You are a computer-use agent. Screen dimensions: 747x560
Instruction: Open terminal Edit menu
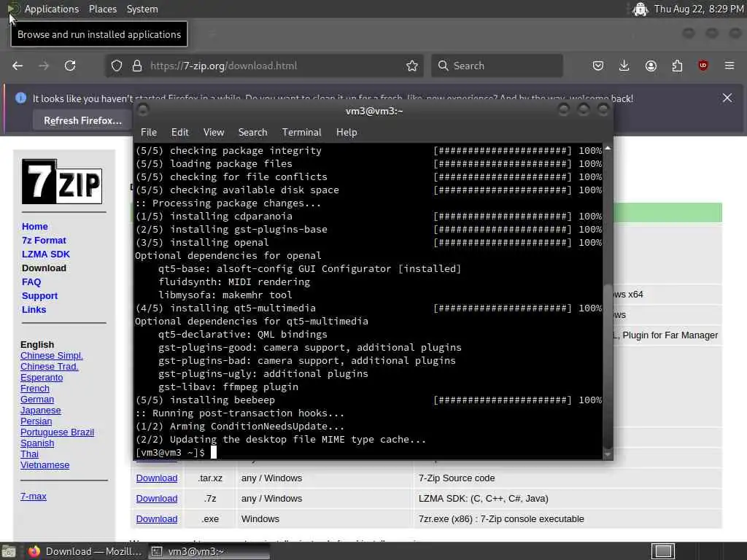(180, 132)
